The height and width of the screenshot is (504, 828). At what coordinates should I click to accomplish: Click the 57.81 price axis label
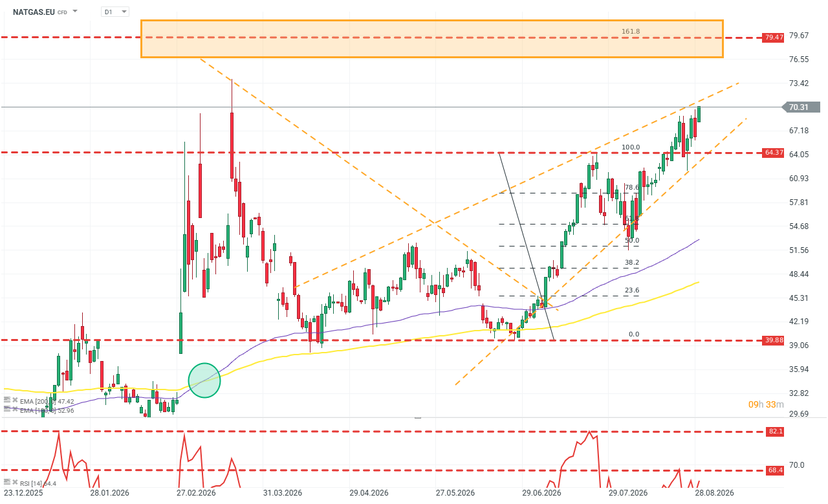(800, 203)
